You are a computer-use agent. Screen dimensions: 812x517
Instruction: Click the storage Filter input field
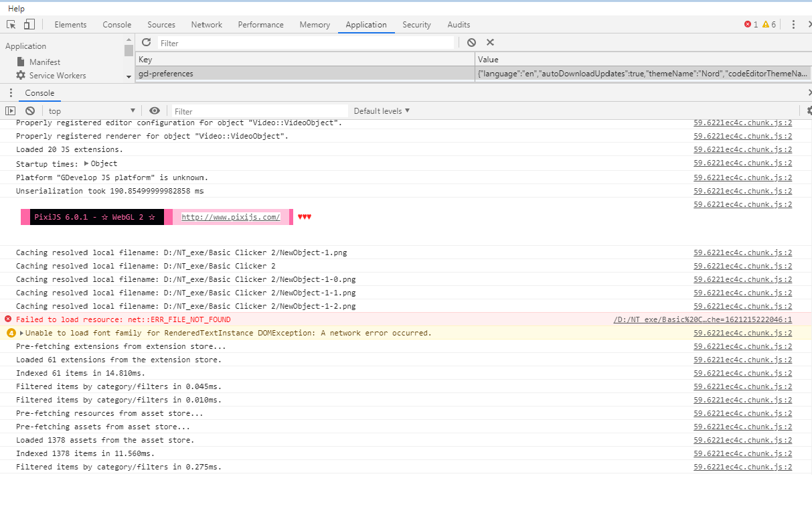(x=306, y=43)
